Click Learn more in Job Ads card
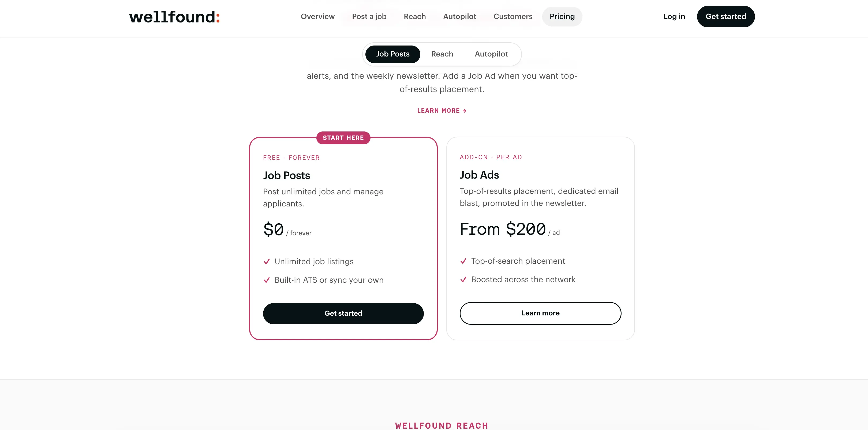 click(x=540, y=313)
